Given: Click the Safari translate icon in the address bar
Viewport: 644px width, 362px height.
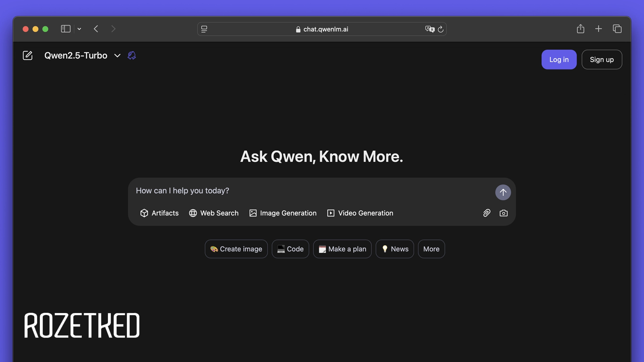Looking at the screenshot, I should click(429, 29).
